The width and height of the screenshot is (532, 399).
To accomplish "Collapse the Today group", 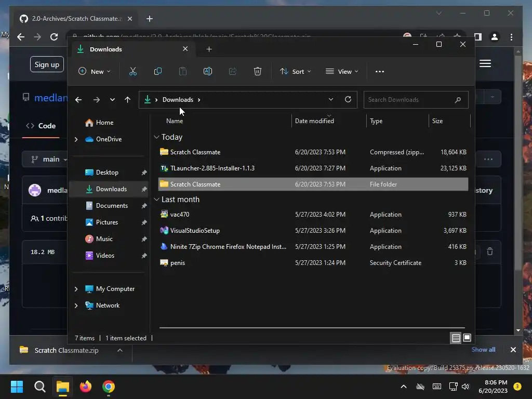I will tap(156, 137).
